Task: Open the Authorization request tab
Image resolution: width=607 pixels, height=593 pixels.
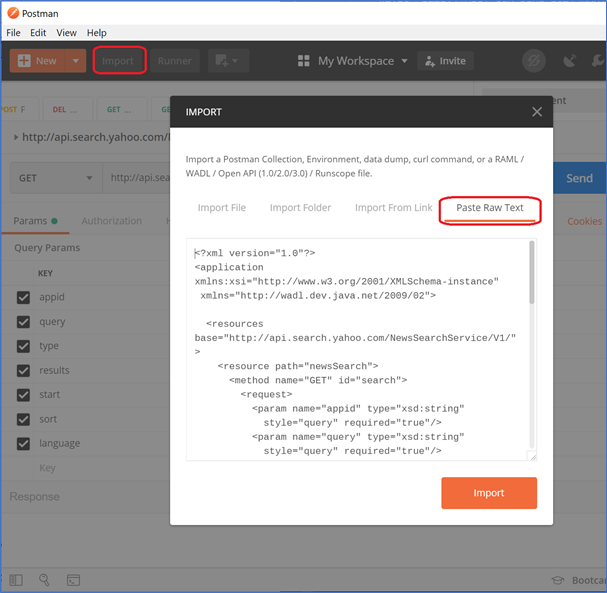Action: coord(111,221)
